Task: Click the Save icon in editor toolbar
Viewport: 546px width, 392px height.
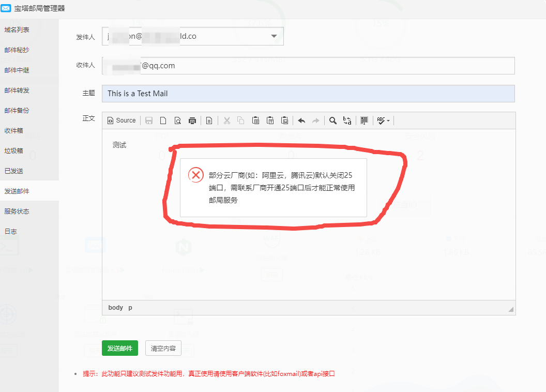Action: tap(149, 120)
